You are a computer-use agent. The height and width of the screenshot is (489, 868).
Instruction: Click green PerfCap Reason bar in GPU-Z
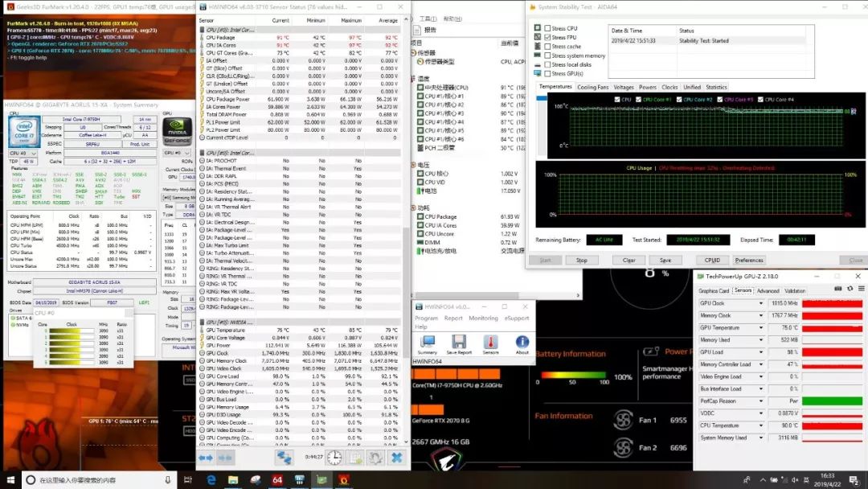pos(832,401)
